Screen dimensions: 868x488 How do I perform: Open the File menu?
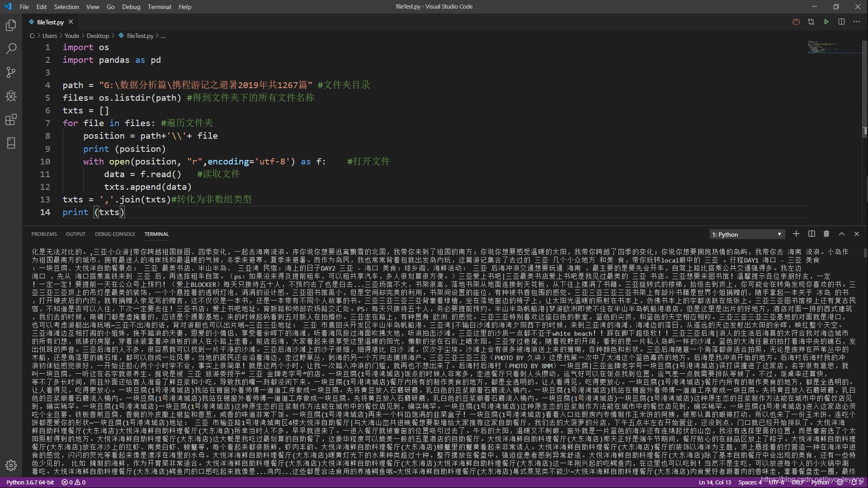coord(24,7)
